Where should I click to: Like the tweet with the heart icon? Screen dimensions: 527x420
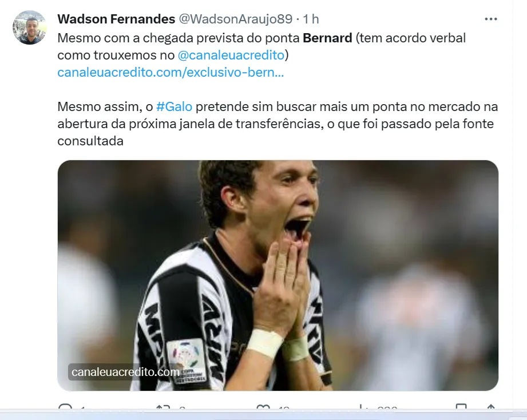tap(263, 407)
